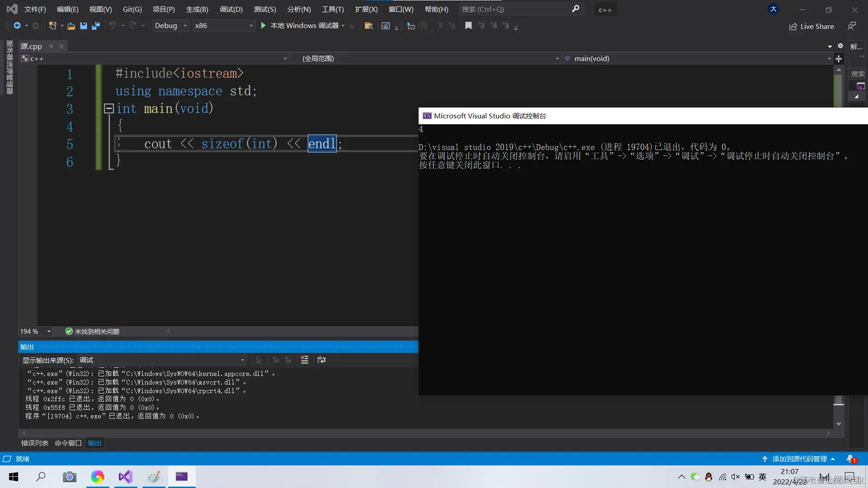Click the bookmark toggle icon
Viewport: 868px width, 488px height.
tap(468, 26)
